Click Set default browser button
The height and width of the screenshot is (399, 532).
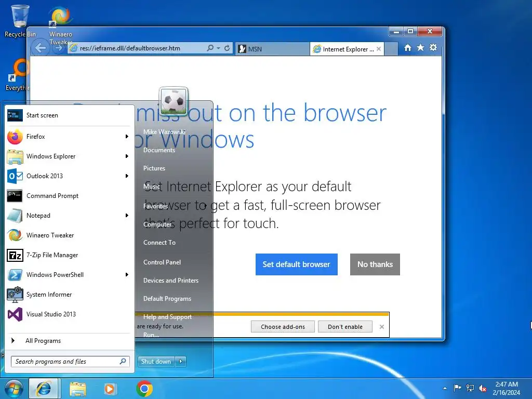297,264
